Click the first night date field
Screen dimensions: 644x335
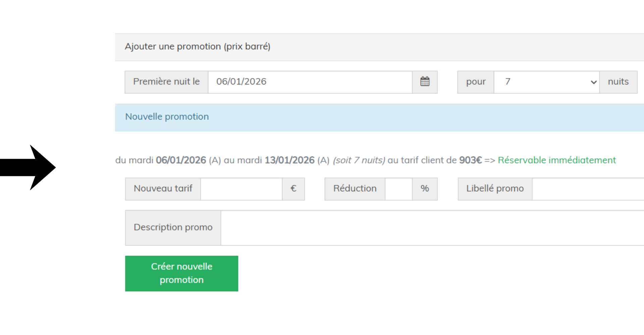pos(310,82)
